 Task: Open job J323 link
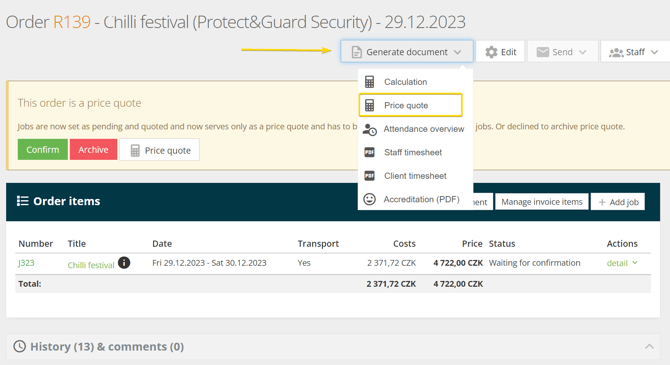coord(26,263)
